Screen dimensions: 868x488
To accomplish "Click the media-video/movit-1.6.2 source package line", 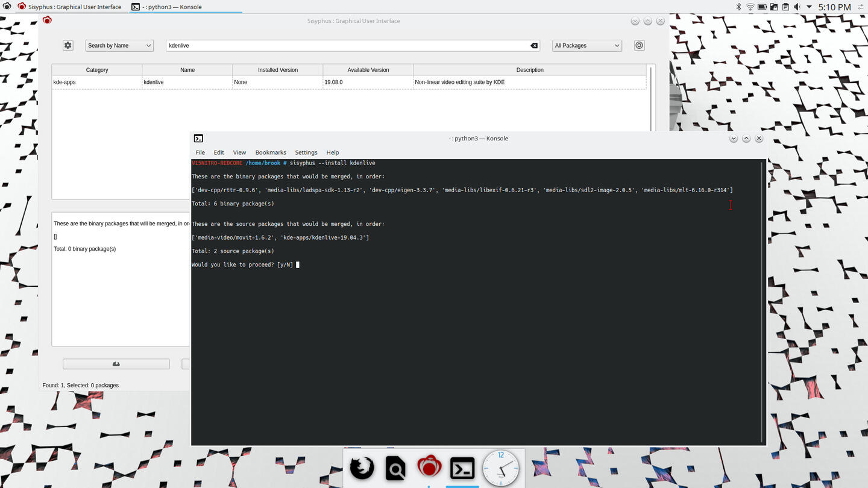I will coord(280,237).
